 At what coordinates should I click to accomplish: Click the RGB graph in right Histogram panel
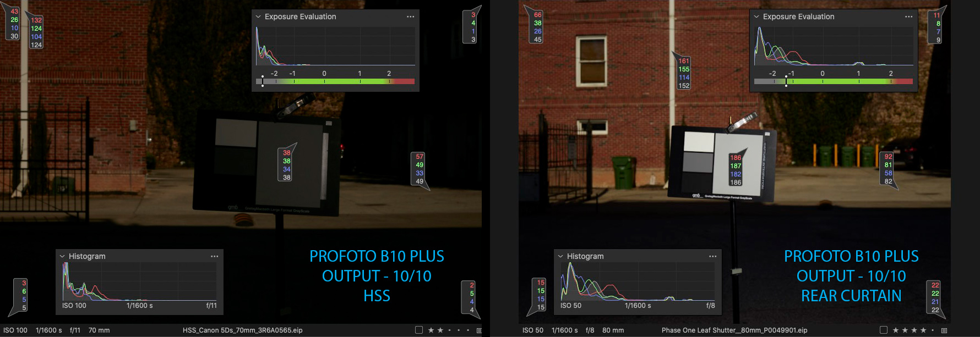(638, 281)
